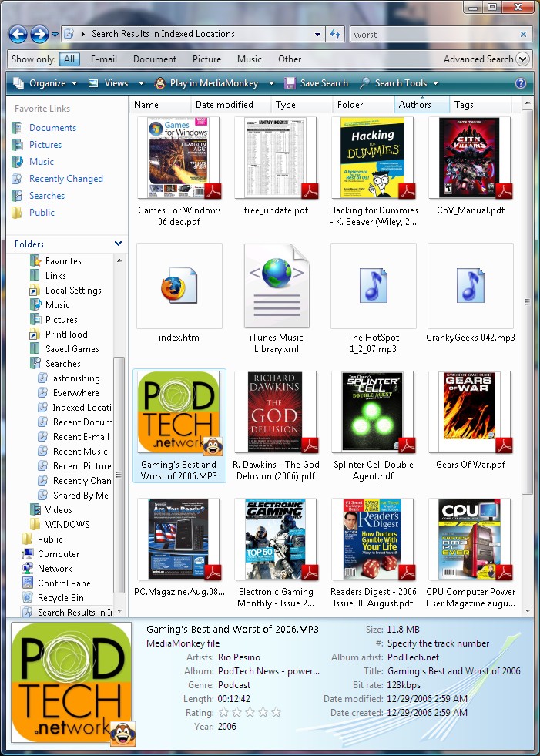Screen dimensions: 540x756
Task: Select the index.htm Firefox file icon
Action: pos(179,286)
